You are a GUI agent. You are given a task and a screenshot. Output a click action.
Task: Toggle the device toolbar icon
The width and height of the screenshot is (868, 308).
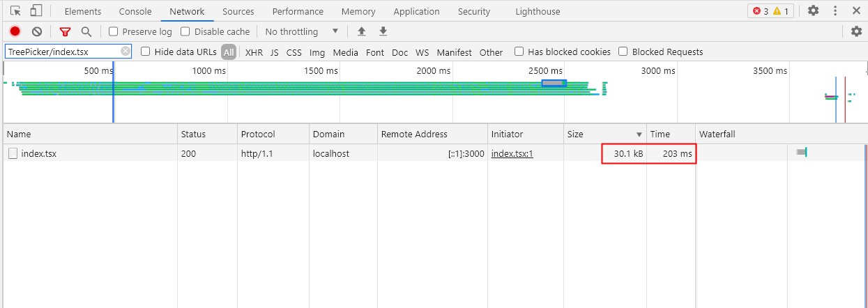point(36,11)
